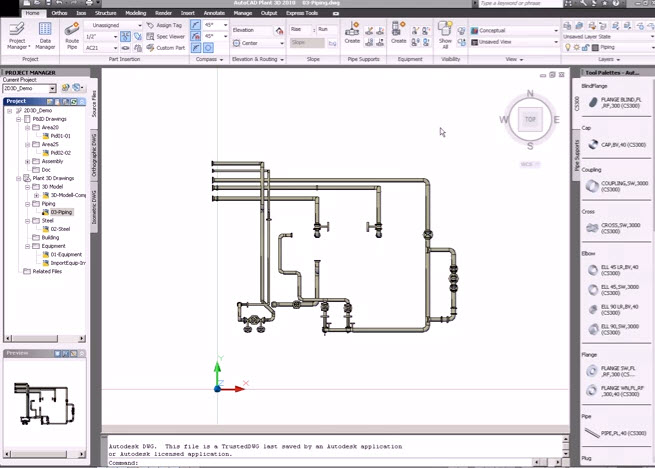Open the 2D3D_Demo current project dropdown
655x468 pixels.
pyautogui.click(x=29, y=88)
